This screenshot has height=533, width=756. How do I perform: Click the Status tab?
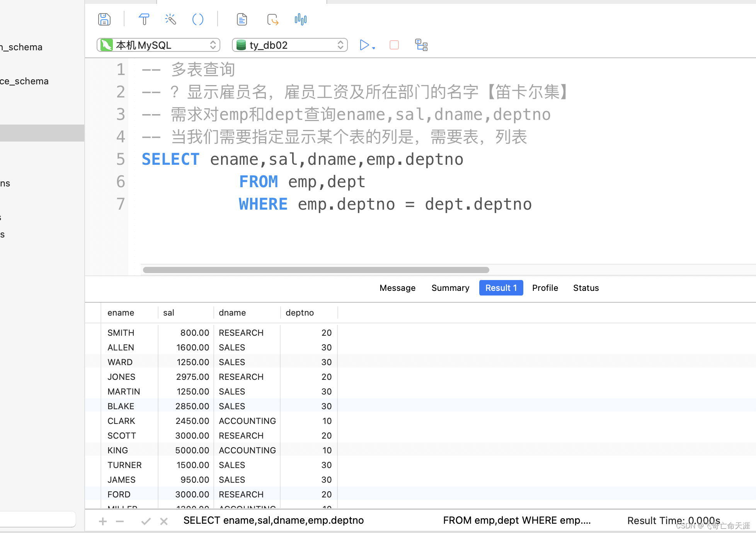pyautogui.click(x=586, y=288)
